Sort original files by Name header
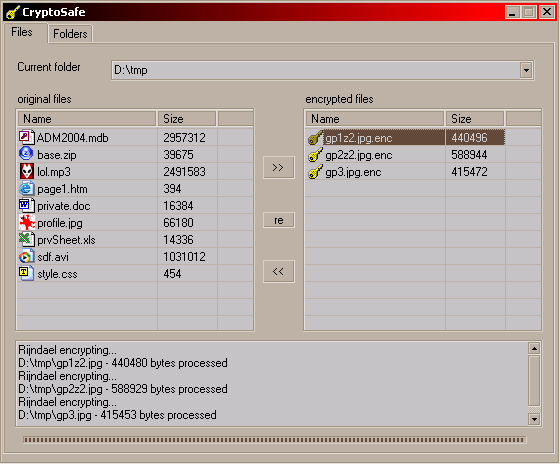The image size is (560, 464). point(87,119)
